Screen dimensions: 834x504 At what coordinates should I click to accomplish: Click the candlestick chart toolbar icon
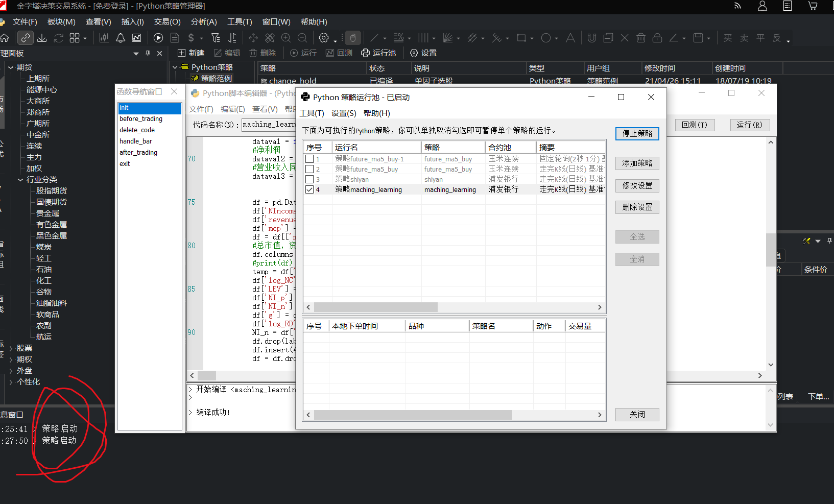click(104, 38)
